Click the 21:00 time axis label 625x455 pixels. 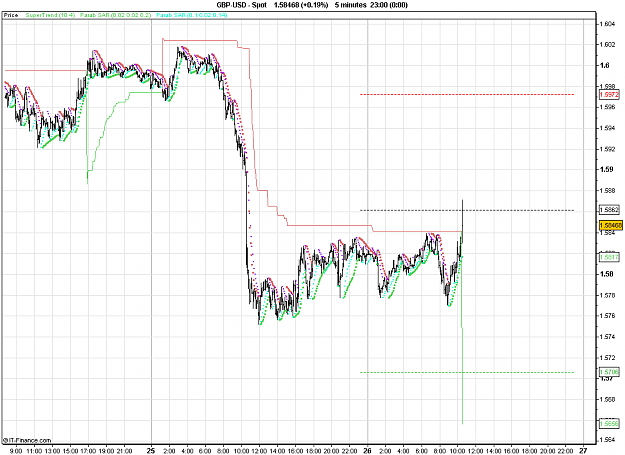124,451
